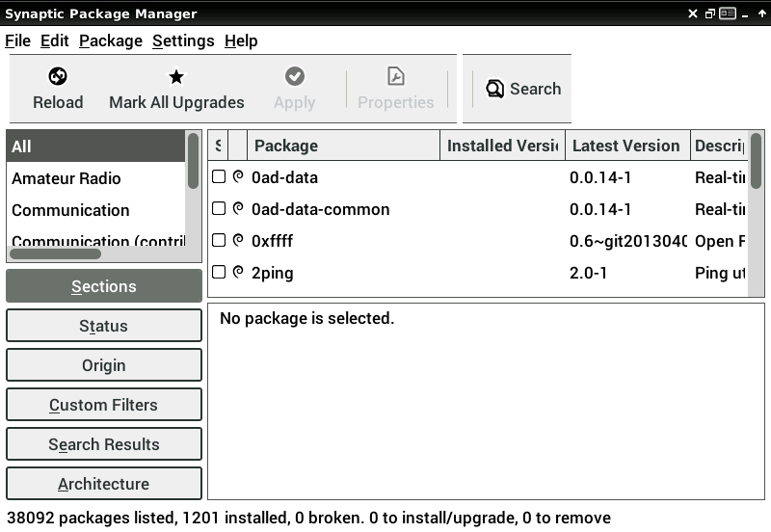Click the Mark All Upgrades star icon

pos(176,76)
